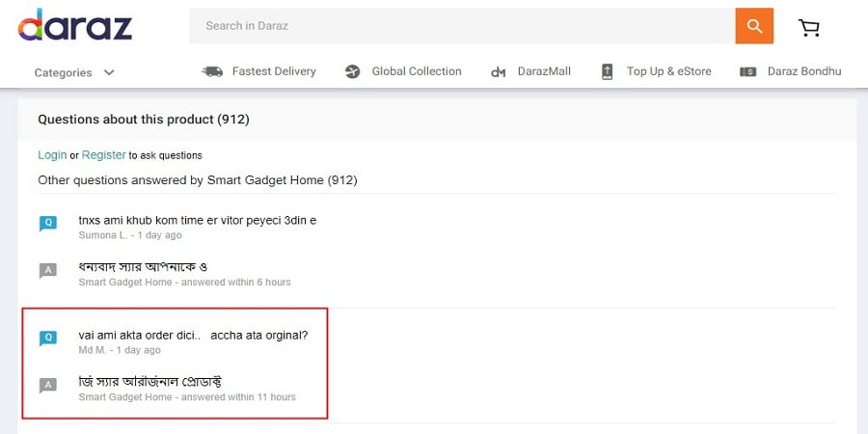868x434 pixels.
Task: Focus the Search in Daraz field
Action: (x=461, y=26)
